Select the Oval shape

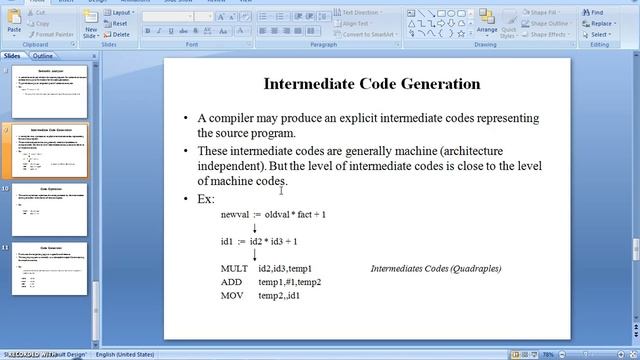[451, 13]
